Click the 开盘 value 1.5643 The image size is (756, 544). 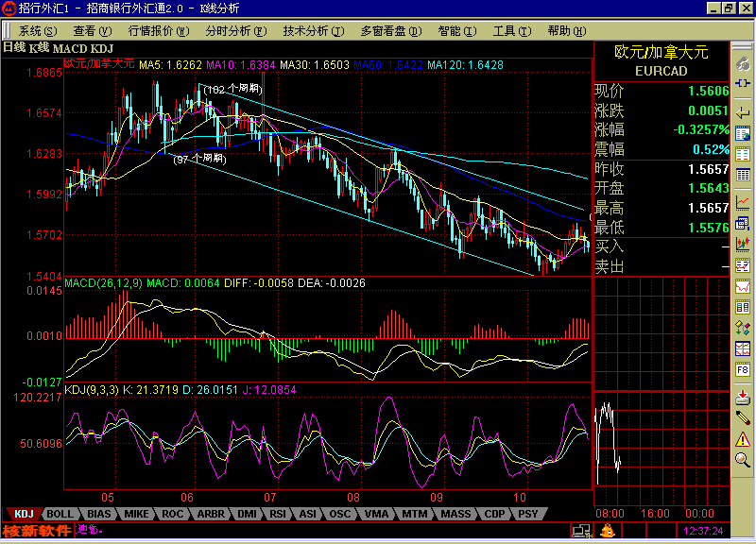708,188
